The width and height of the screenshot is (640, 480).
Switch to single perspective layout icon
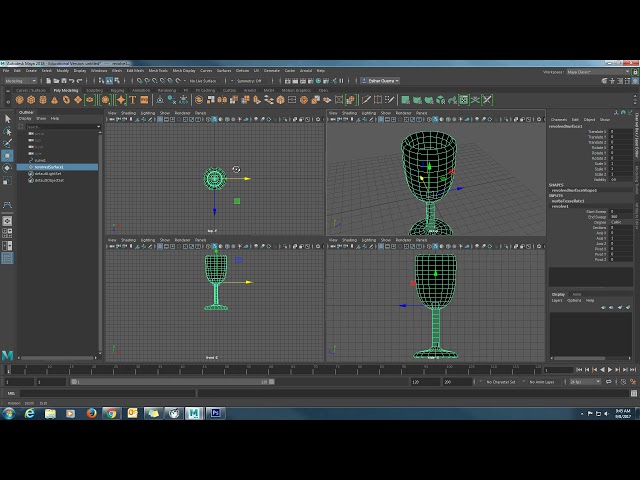pyautogui.click(x=7, y=221)
